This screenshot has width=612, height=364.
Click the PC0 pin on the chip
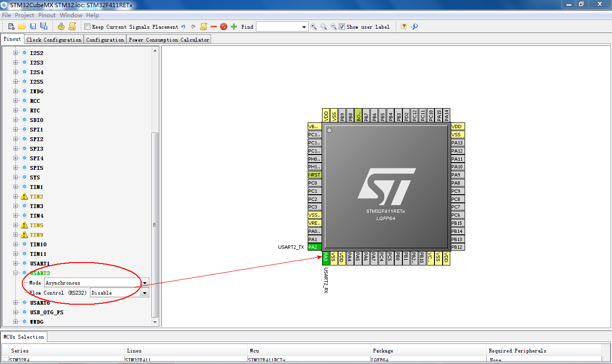tap(314, 183)
